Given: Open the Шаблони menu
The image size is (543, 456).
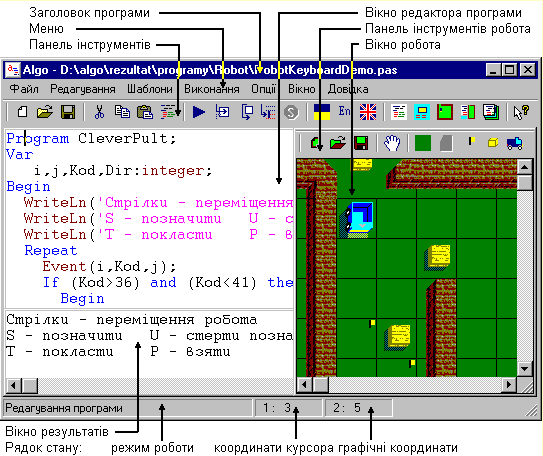Looking at the screenshot, I should pyautogui.click(x=150, y=89).
